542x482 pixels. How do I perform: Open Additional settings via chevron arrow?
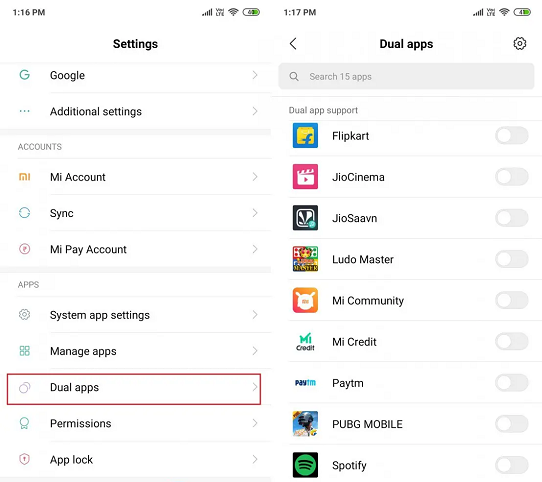point(255,111)
